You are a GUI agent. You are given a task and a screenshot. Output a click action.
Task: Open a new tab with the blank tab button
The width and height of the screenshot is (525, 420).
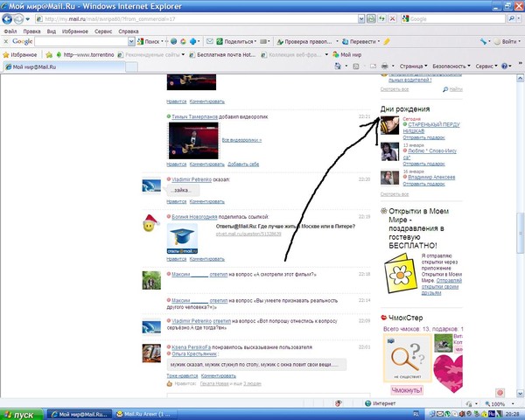click(131, 67)
